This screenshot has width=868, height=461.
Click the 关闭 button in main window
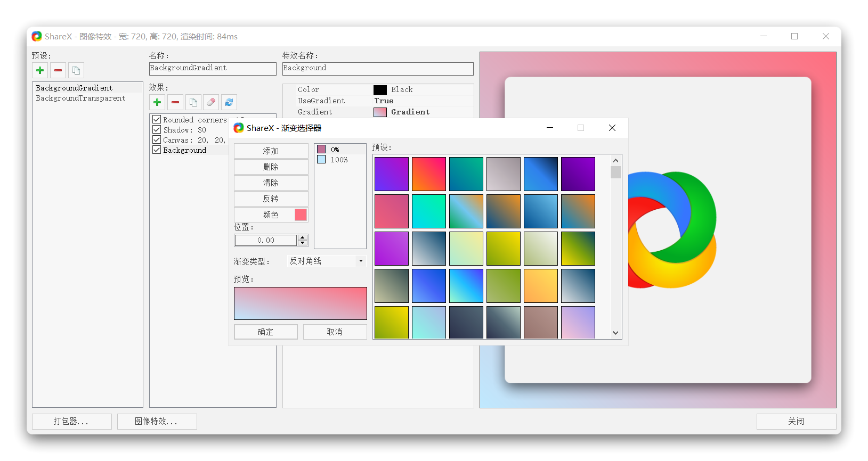tap(797, 422)
